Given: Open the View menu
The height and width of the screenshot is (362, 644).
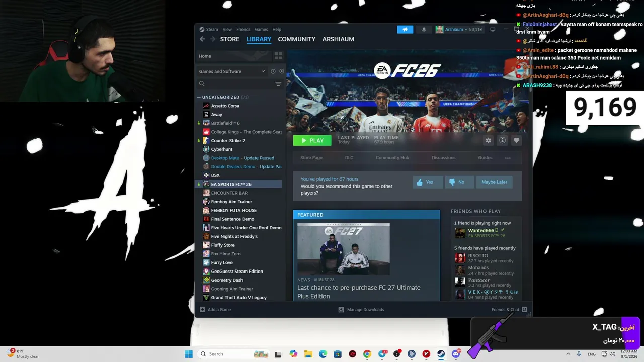Looking at the screenshot, I should click(x=227, y=29).
